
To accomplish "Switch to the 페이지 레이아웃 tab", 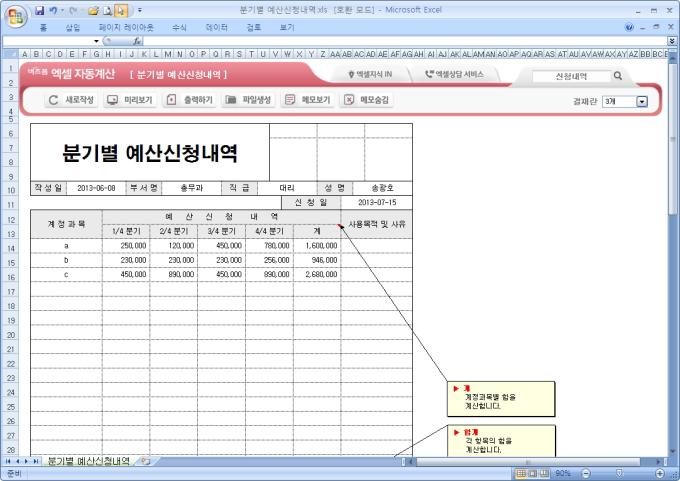I will 126,28.
